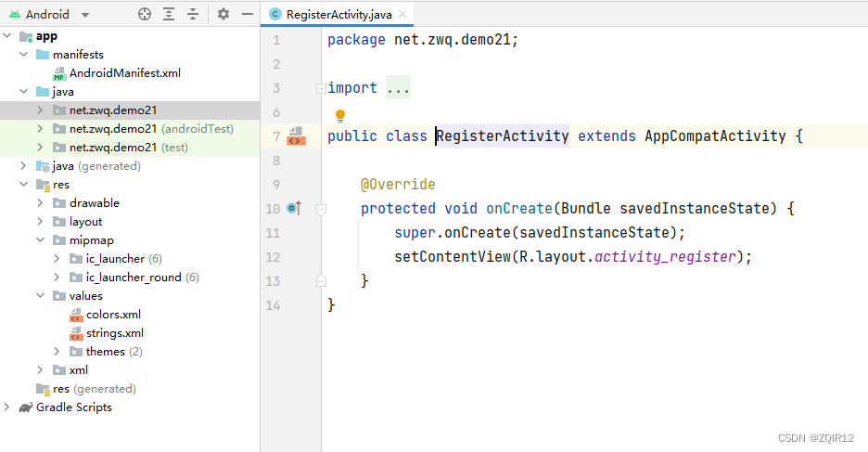
Task: Click AppCompatActivity in the class declaration
Action: pyautogui.click(x=715, y=136)
